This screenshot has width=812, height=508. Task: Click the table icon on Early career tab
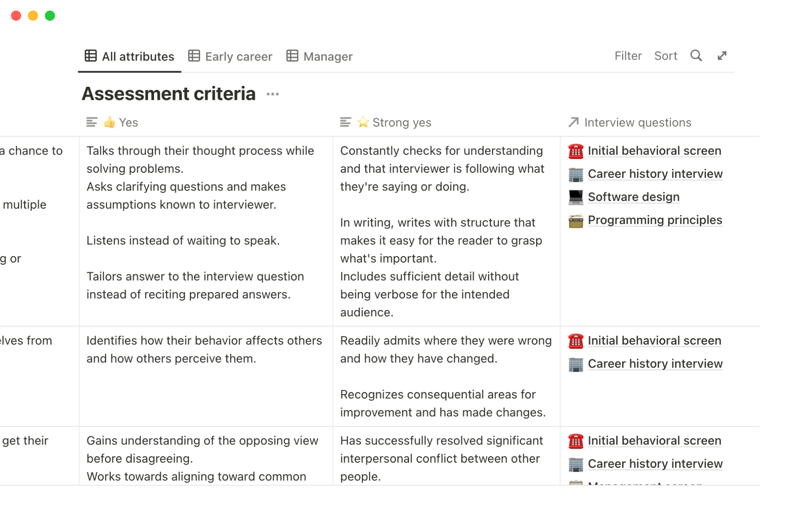[194, 56]
